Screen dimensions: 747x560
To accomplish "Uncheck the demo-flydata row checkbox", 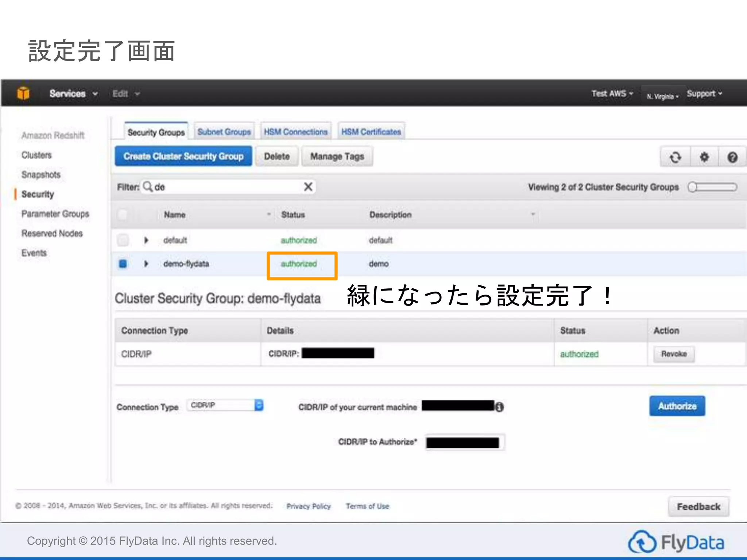I will pos(123,263).
